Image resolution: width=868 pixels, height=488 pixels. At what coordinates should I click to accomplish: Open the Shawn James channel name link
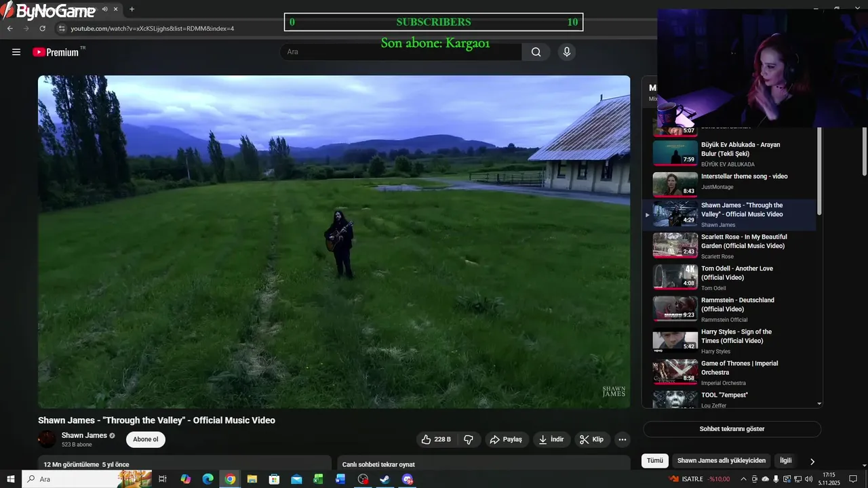point(84,435)
